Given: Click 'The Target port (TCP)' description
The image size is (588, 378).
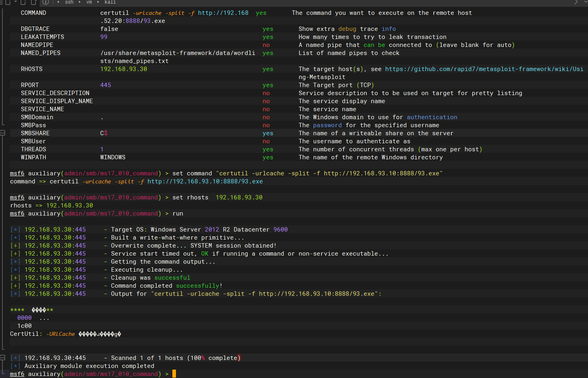Looking at the screenshot, I should coord(336,85).
